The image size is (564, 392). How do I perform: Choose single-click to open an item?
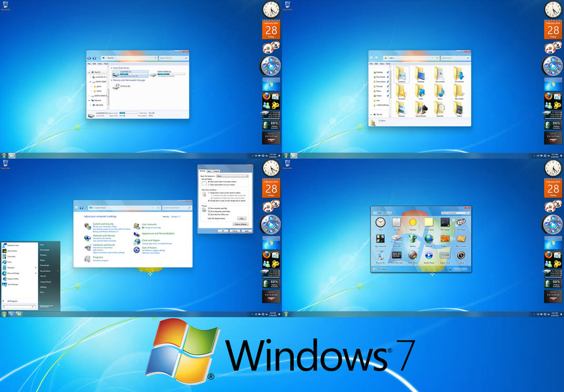tap(224, 193)
